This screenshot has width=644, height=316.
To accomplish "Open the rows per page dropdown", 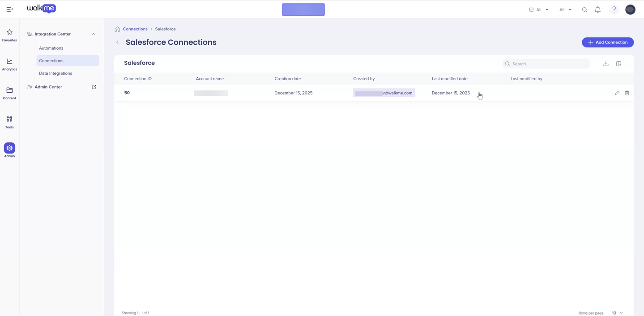I will (x=617, y=313).
